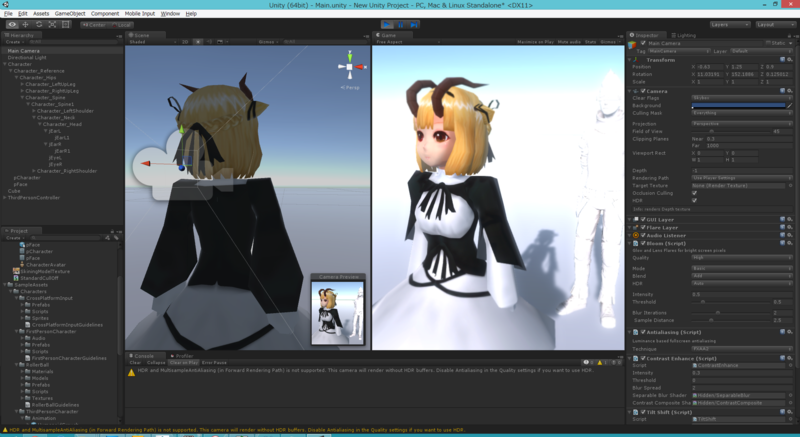Select the Rect transform tool
Image resolution: width=800 pixels, height=437 pixels.
click(65, 24)
